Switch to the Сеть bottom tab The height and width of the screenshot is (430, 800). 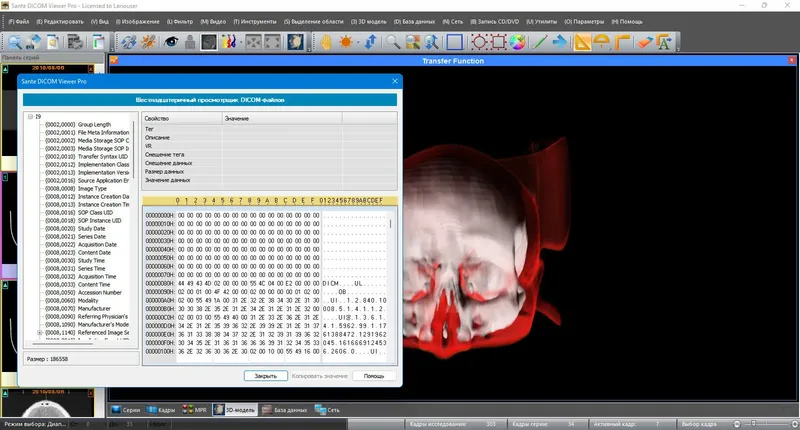coord(328,410)
